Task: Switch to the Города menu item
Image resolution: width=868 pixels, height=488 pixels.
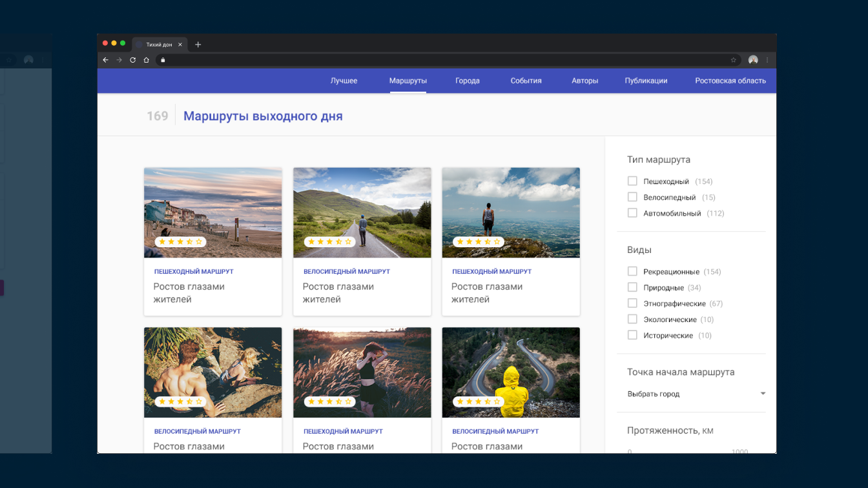Action: (467, 81)
